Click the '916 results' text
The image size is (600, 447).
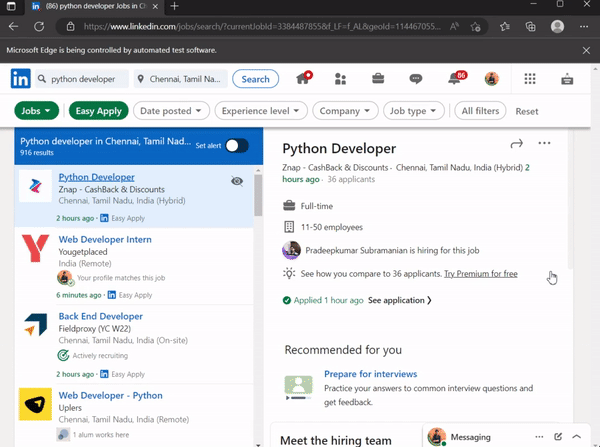(37, 153)
